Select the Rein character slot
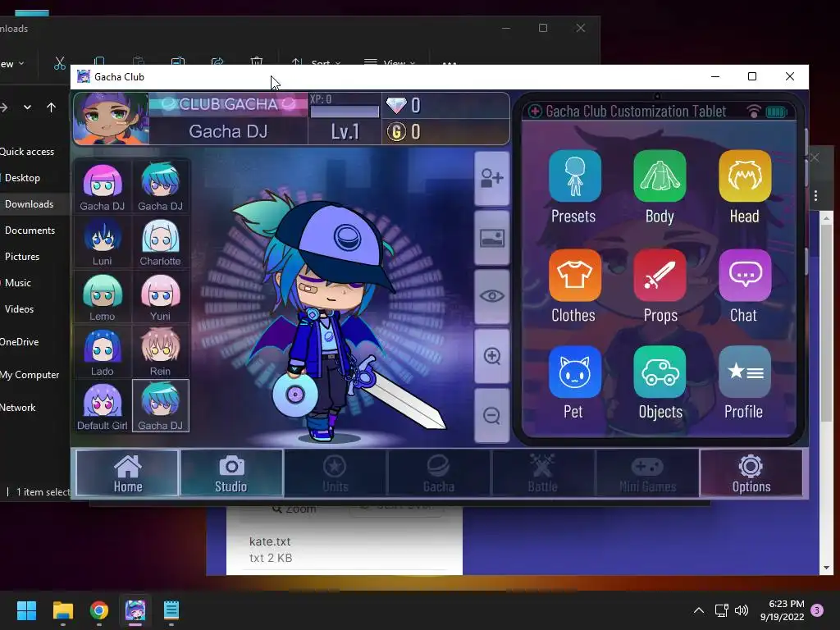 (160, 351)
